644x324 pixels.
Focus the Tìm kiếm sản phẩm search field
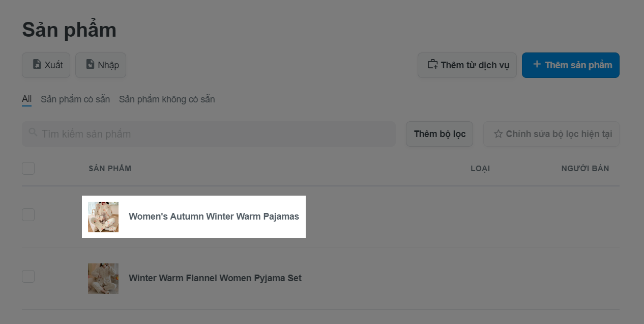point(209,134)
